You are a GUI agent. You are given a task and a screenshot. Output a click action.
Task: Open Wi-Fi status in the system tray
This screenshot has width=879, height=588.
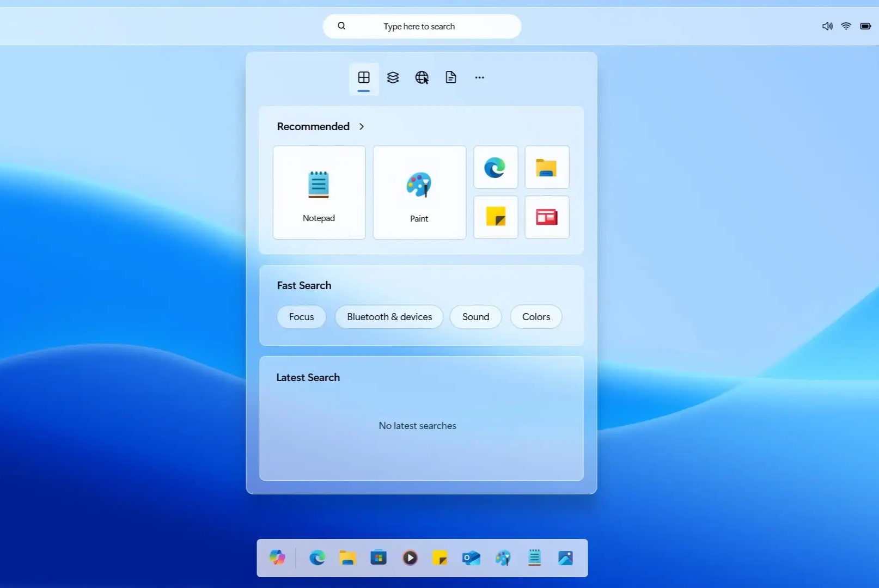[846, 26]
